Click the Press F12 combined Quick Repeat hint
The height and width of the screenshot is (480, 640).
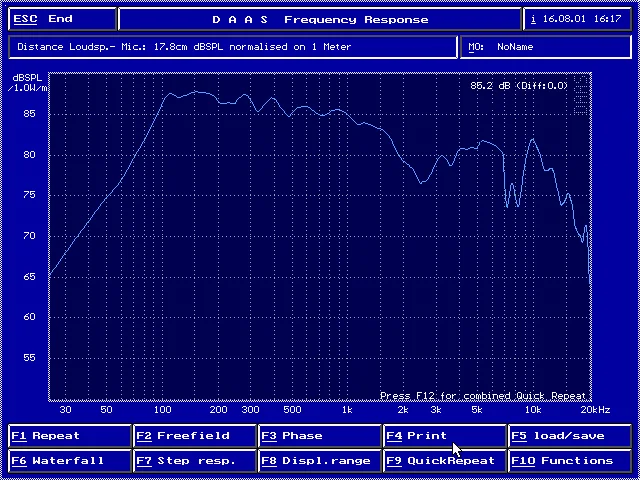(x=483, y=396)
